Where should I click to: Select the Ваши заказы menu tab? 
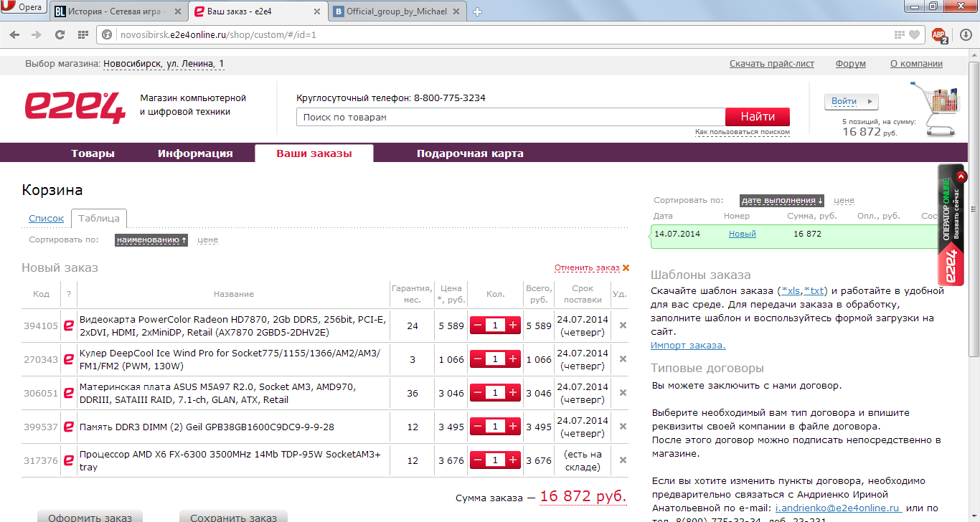pyautogui.click(x=314, y=153)
